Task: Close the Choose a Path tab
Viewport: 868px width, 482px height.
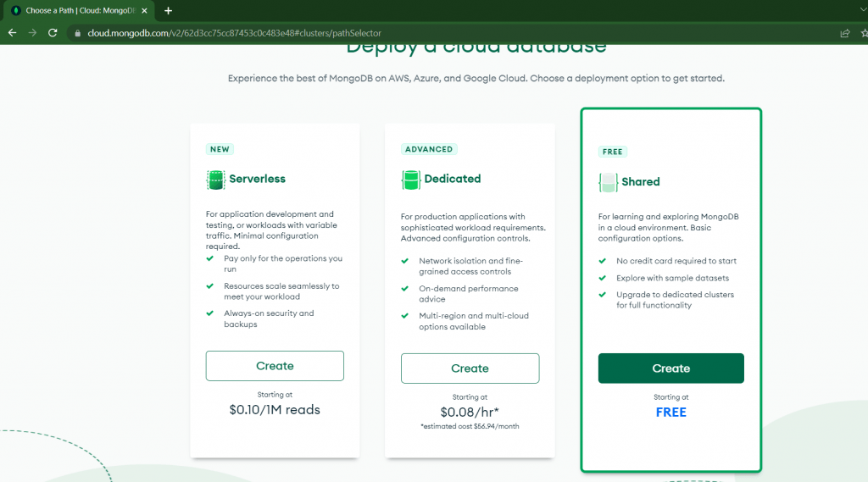Action: click(144, 10)
